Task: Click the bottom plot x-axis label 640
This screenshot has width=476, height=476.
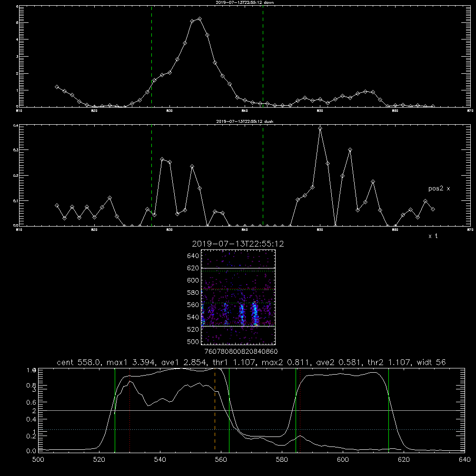Action: [x=465, y=460]
